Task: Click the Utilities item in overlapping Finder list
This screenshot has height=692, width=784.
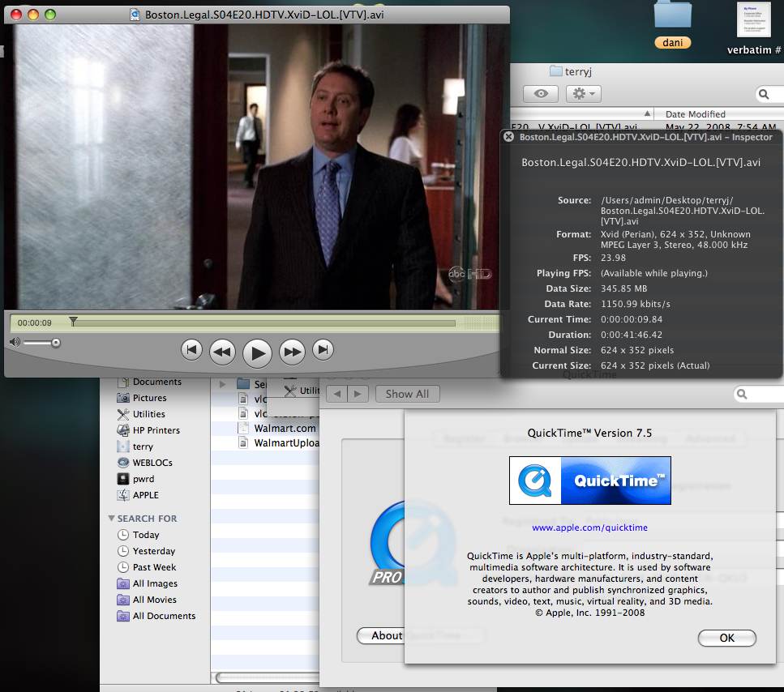Action: click(302, 391)
